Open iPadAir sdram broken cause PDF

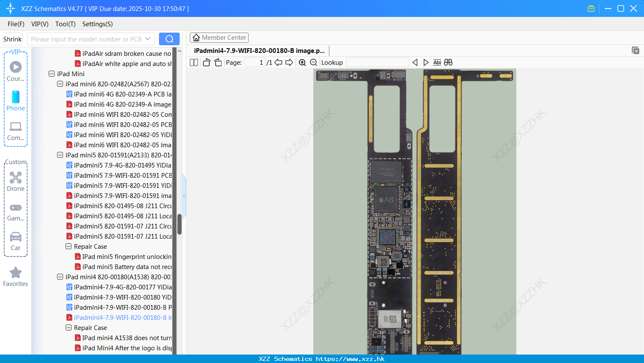123,53
